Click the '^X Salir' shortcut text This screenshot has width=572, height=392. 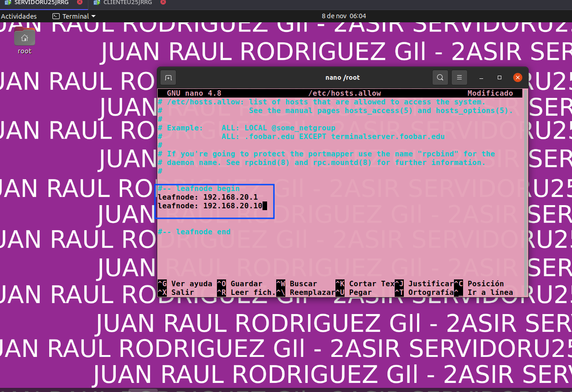(x=176, y=293)
